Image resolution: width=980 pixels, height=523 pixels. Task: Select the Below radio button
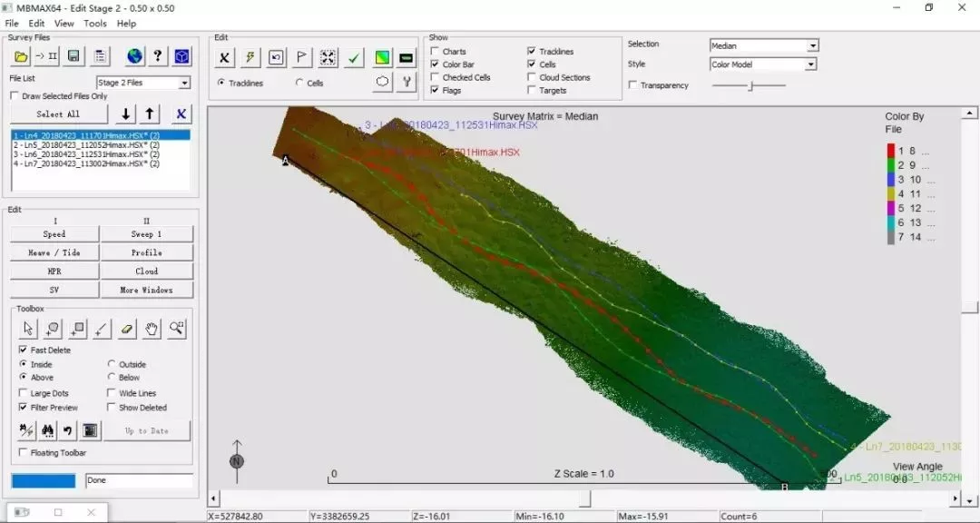(112, 377)
